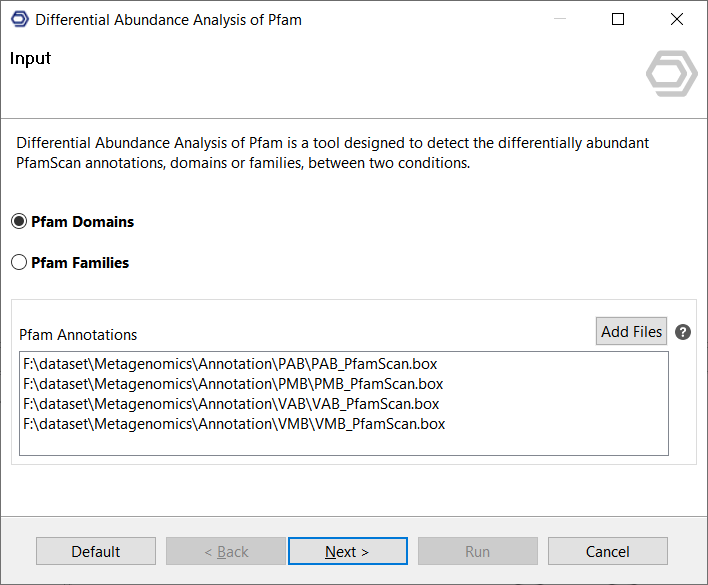
Task: Maximize the wizard dialog window
Action: (x=618, y=19)
